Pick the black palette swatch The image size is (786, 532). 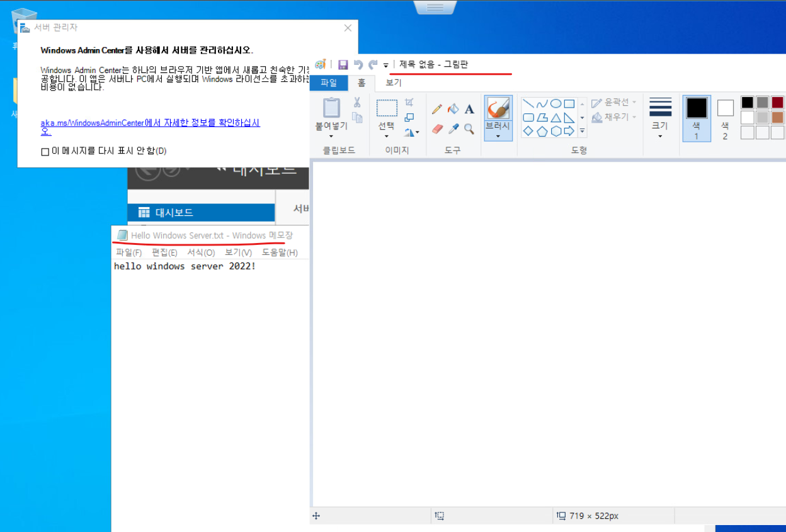(x=748, y=102)
